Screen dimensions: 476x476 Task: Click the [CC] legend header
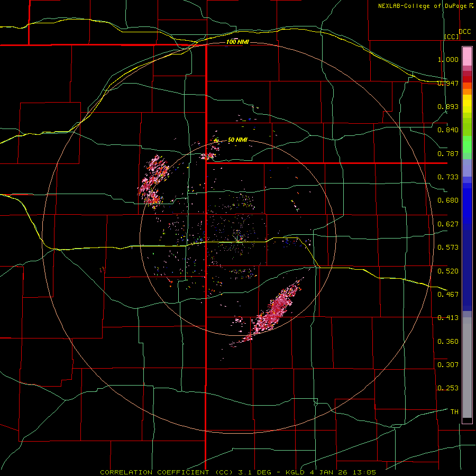click(452, 36)
